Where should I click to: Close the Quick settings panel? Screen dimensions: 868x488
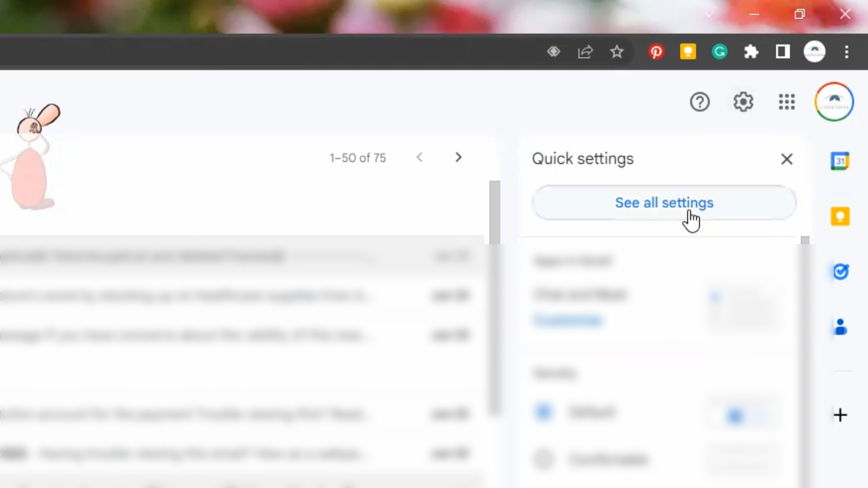coord(787,159)
